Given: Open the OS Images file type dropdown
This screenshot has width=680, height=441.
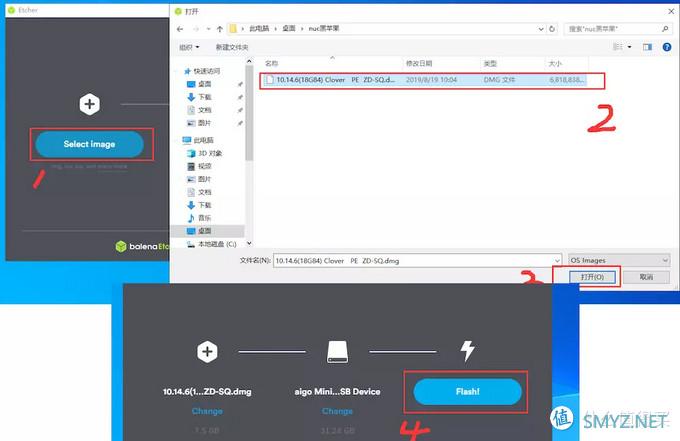Looking at the screenshot, I should coord(619,260).
